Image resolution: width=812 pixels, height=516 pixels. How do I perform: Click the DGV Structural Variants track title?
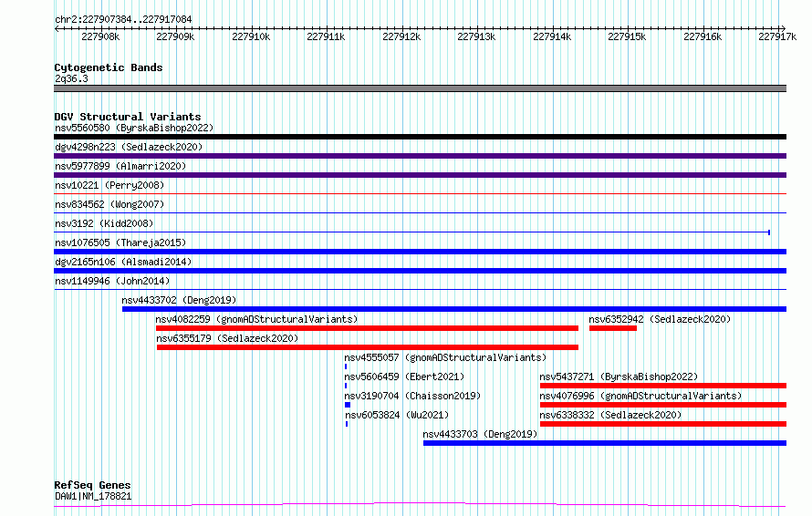(x=128, y=117)
